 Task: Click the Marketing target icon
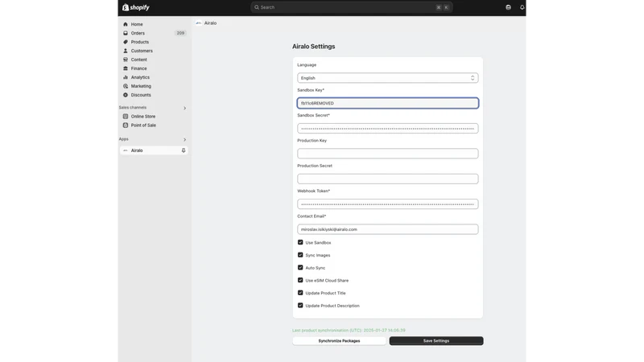click(x=126, y=86)
